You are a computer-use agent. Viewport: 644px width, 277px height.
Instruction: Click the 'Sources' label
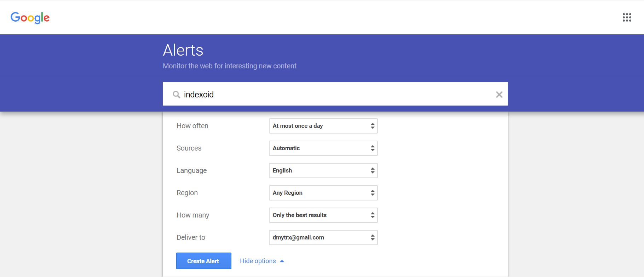pyautogui.click(x=189, y=148)
